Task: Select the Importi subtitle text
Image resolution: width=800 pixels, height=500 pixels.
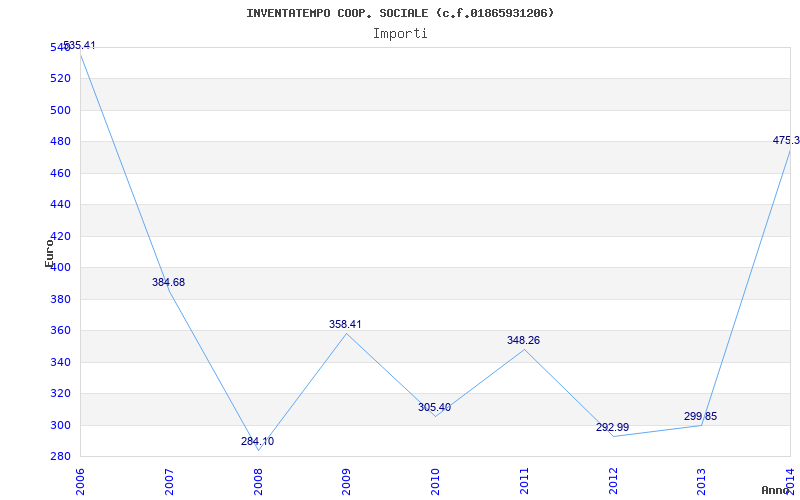Action: (400, 33)
